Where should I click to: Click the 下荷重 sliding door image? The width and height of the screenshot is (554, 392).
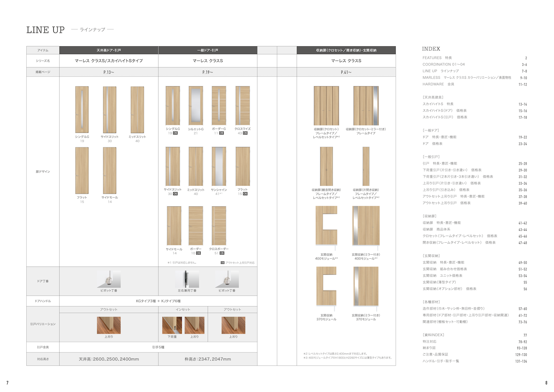point(172,325)
